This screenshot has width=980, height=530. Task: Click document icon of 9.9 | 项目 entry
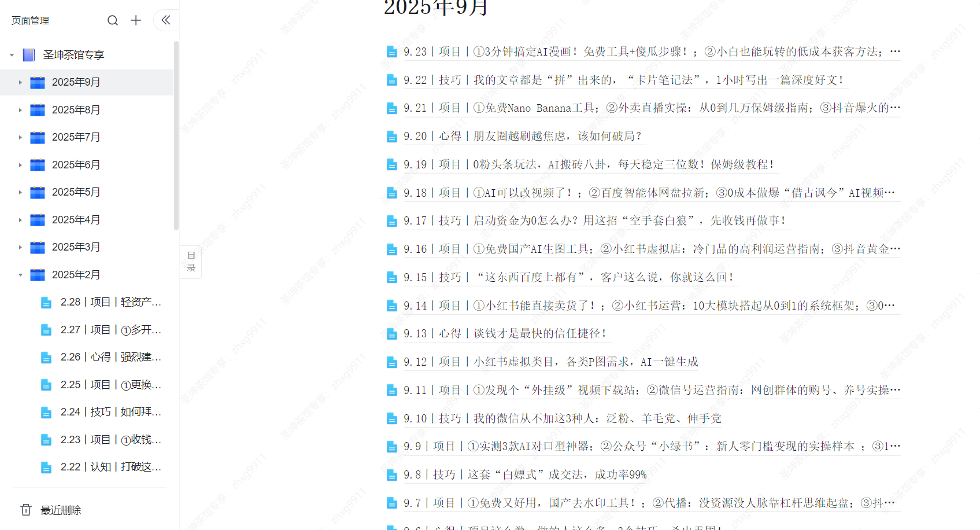(391, 447)
